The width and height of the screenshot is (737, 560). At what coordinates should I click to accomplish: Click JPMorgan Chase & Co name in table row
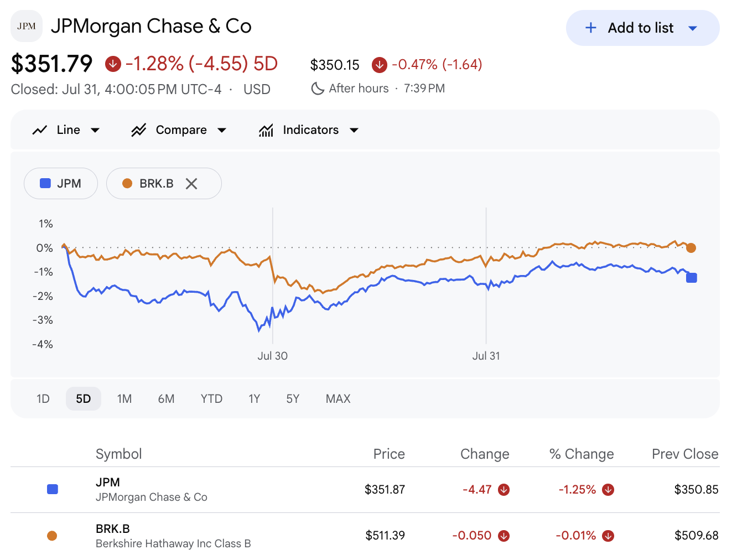pyautogui.click(x=152, y=497)
